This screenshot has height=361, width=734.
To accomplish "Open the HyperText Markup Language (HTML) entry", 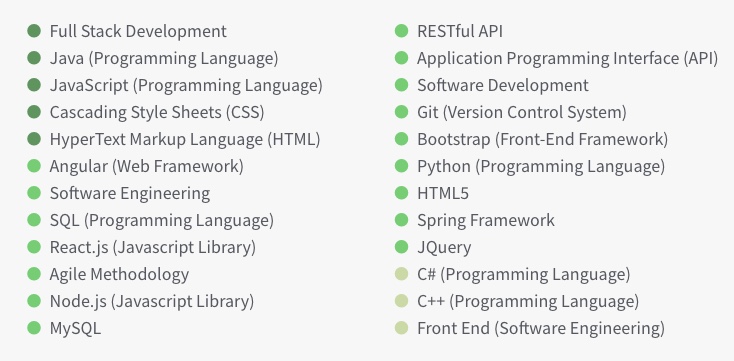I will click(185, 140).
